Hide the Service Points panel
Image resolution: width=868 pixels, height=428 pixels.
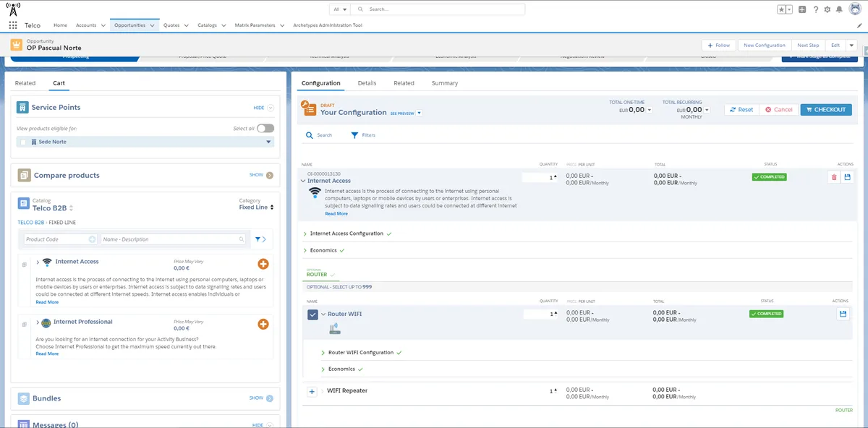pos(263,108)
